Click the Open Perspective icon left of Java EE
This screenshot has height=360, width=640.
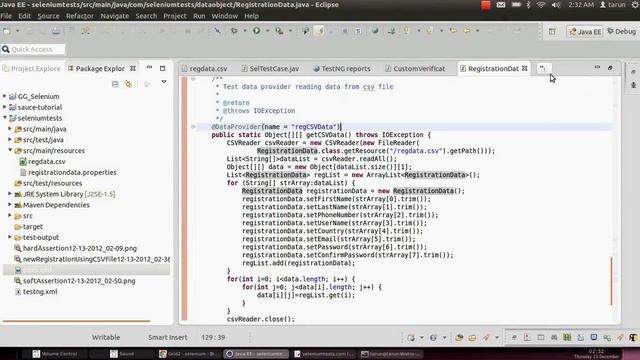[x=552, y=31]
